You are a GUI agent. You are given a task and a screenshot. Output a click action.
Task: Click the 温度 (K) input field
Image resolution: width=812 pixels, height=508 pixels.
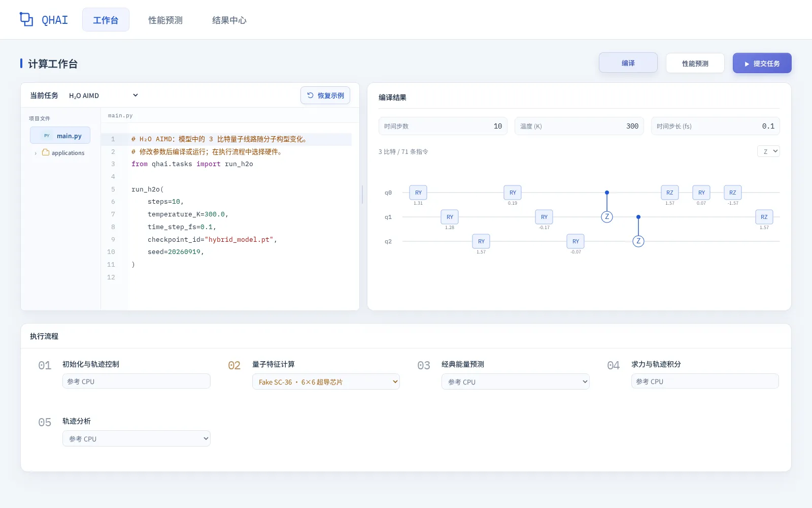(579, 126)
